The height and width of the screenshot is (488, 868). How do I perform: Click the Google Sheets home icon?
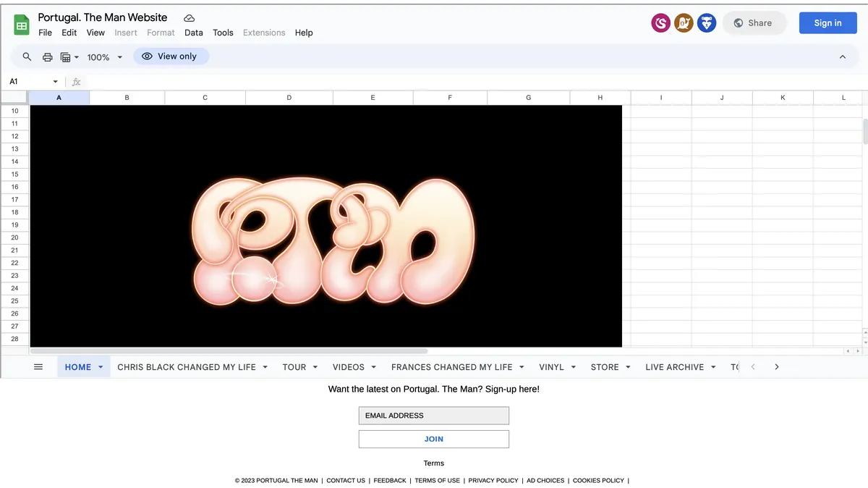22,25
